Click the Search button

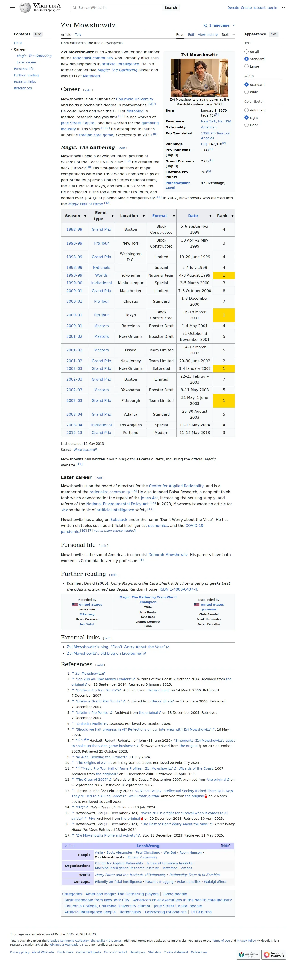click(x=171, y=8)
